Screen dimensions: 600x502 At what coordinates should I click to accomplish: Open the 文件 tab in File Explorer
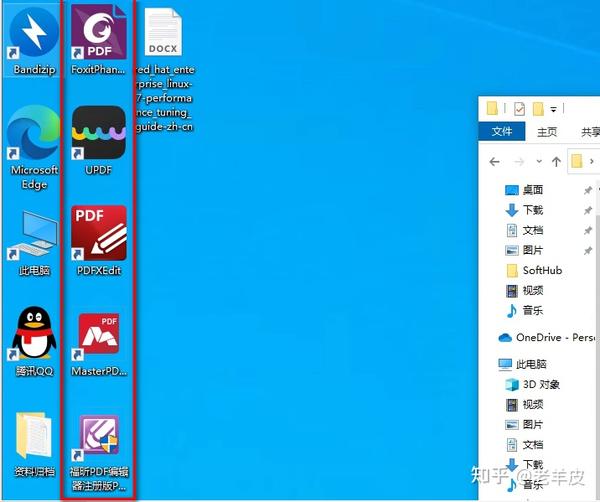click(502, 132)
